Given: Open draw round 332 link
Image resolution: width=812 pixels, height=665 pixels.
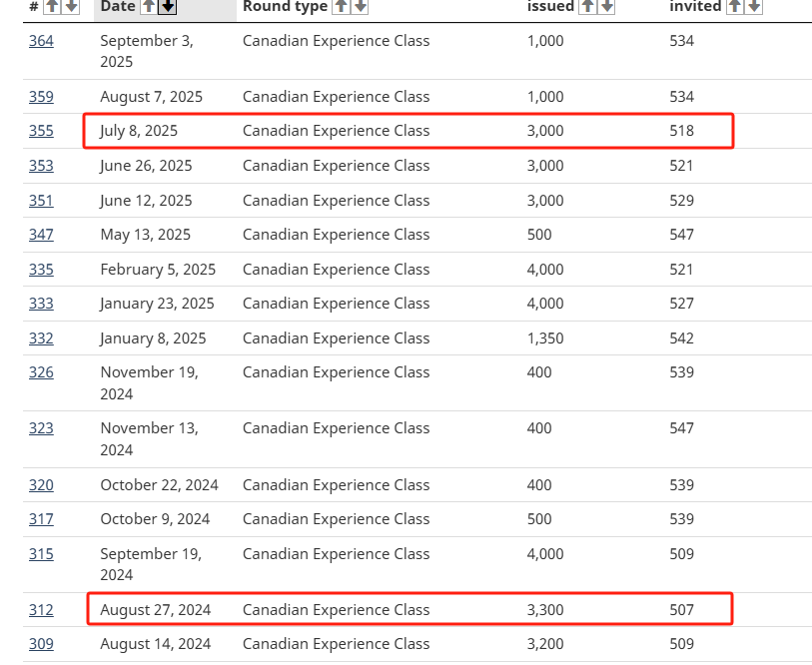Looking at the screenshot, I should [x=41, y=338].
